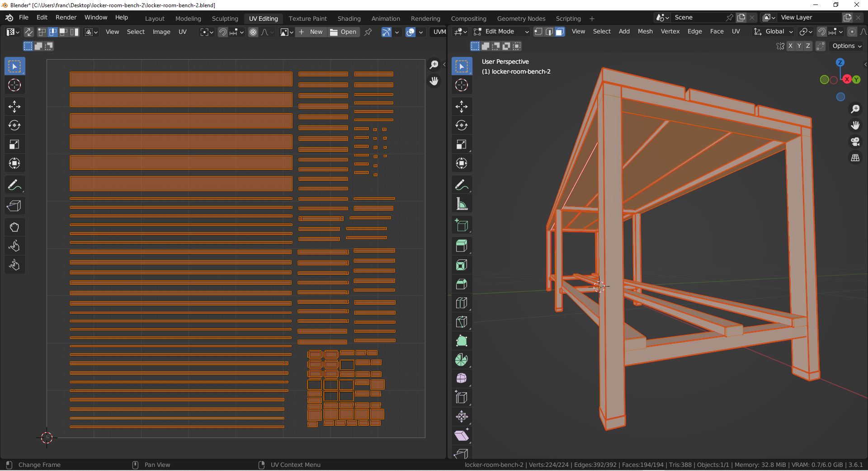This screenshot has width=868, height=471.
Task: Open the Render menu
Action: [66, 17]
